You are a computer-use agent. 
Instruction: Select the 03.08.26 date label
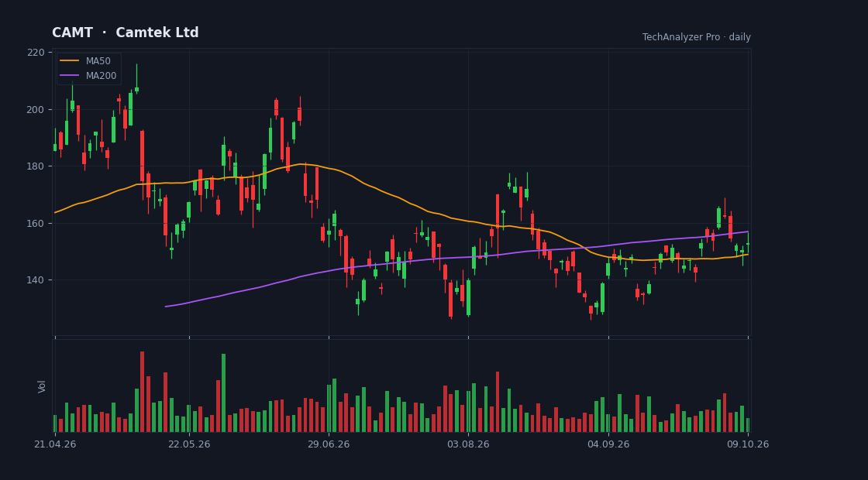tap(468, 444)
